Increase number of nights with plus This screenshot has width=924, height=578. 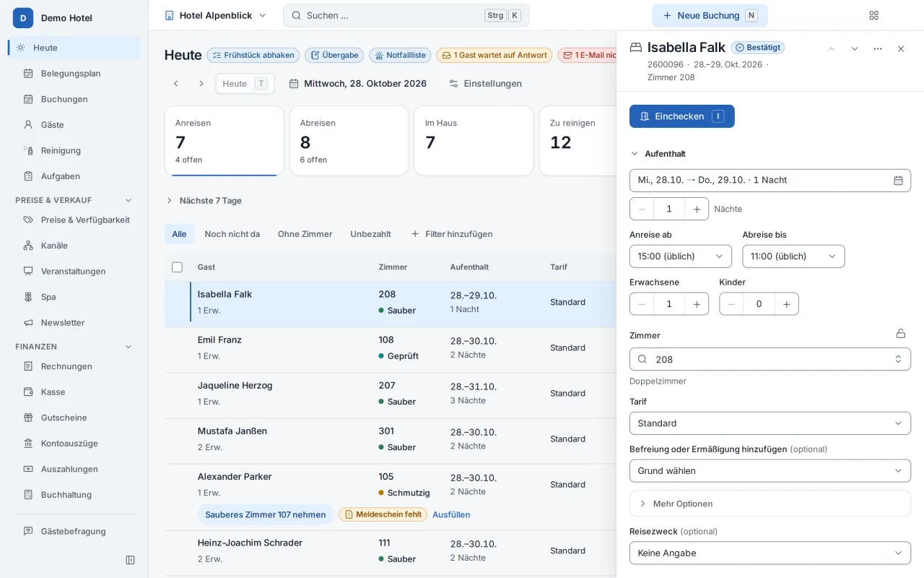click(697, 209)
